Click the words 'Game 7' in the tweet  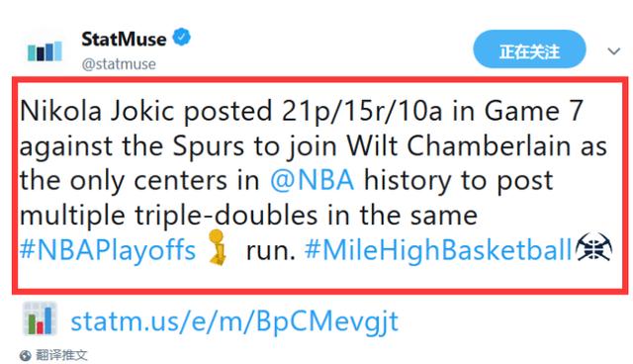pos(534,111)
